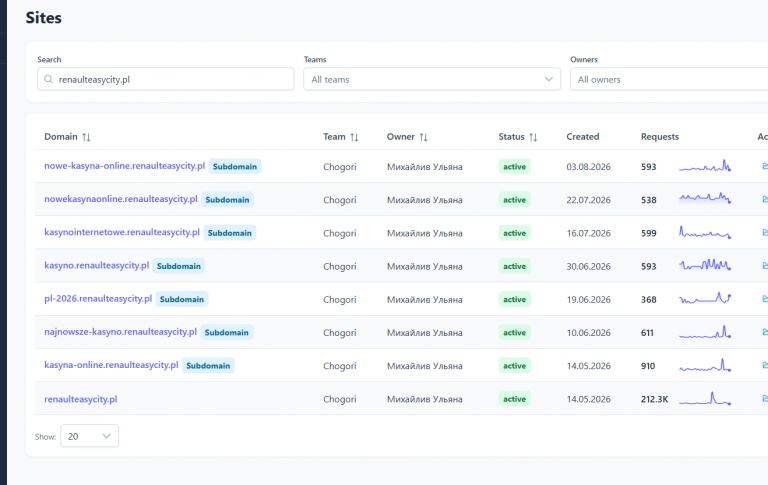
Task: Click requests sparkline for 212.3K row
Action: (x=705, y=398)
